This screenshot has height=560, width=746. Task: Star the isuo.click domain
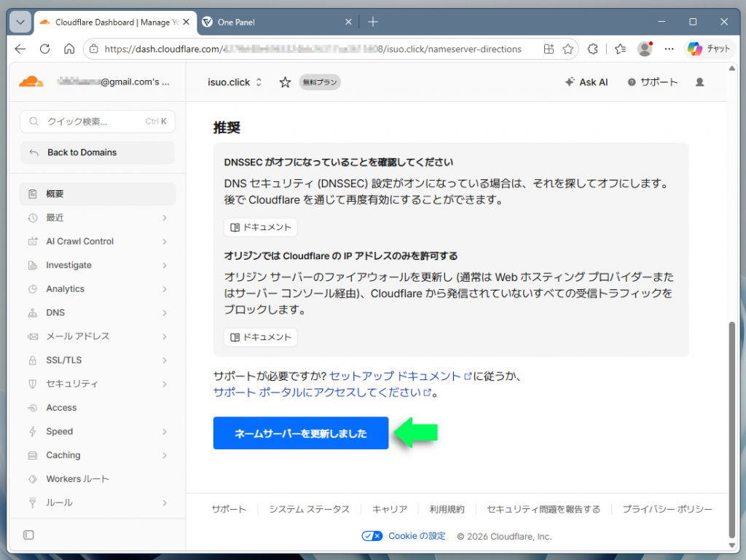(285, 82)
